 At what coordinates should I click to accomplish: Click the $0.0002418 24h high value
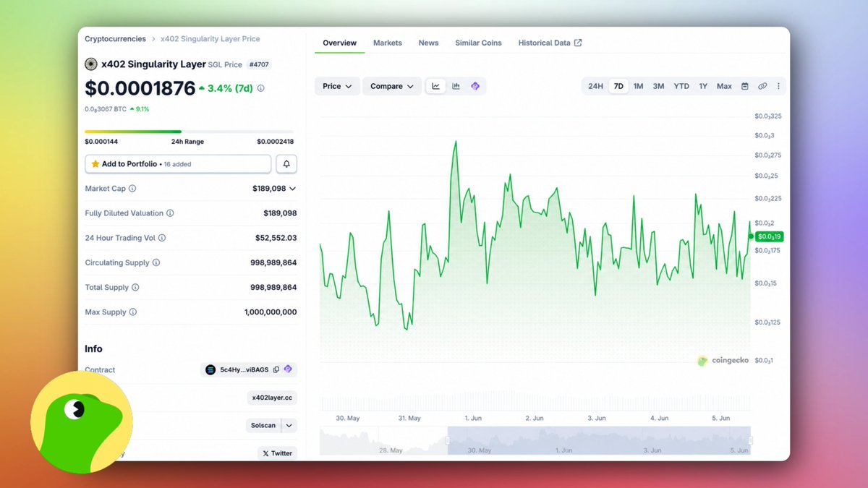click(x=275, y=142)
